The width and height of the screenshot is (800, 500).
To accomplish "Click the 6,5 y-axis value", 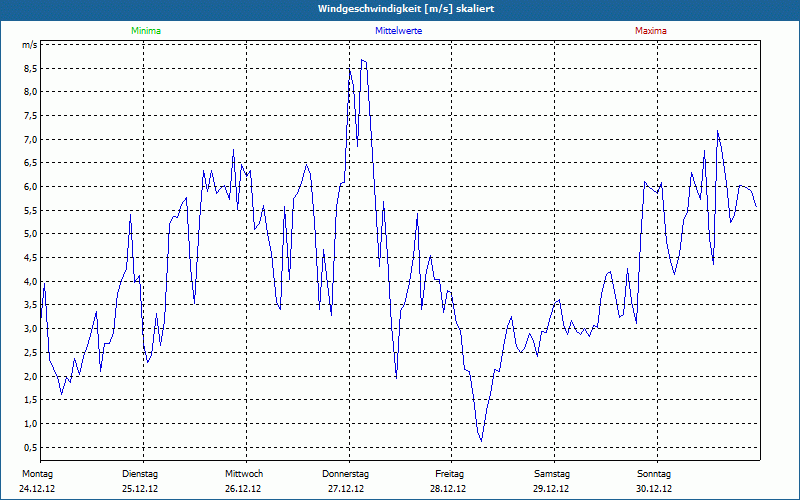I will (x=31, y=163).
